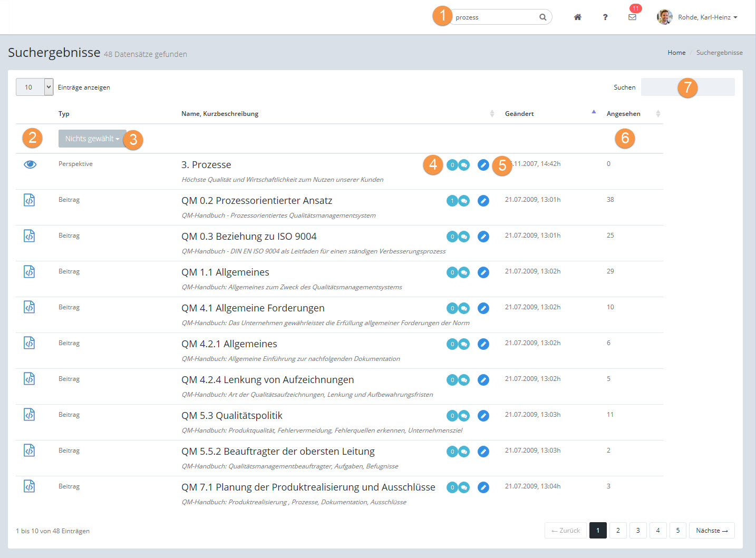Screen dimensions: 756x558
Task: Click the magnifier icon in search box
Action: click(x=542, y=17)
